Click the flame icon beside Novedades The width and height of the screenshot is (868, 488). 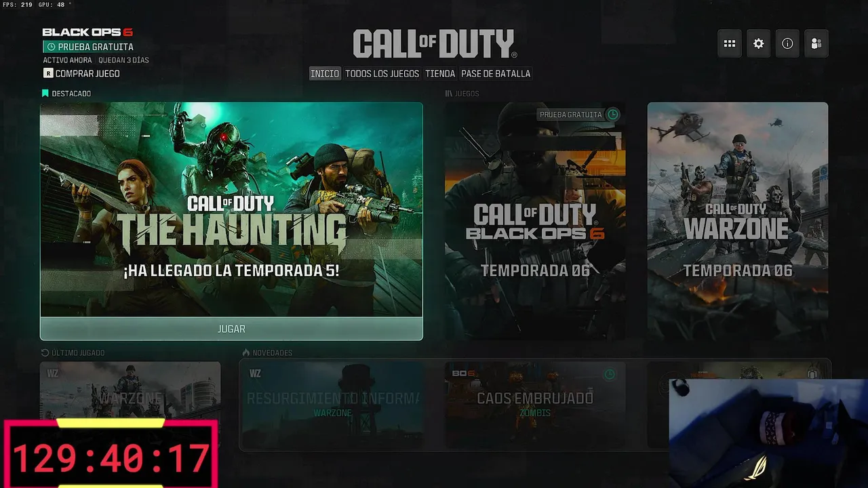pyautogui.click(x=246, y=352)
